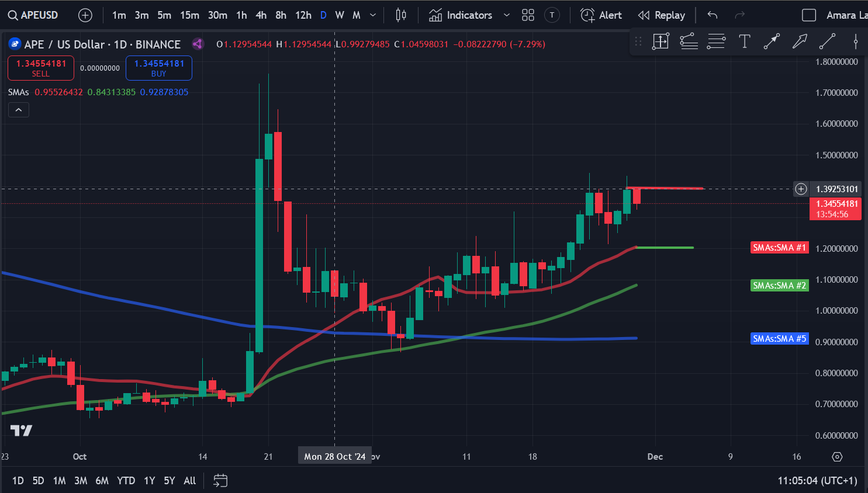This screenshot has width=868, height=493.
Task: Select the 12h interval
Action: pyautogui.click(x=303, y=15)
